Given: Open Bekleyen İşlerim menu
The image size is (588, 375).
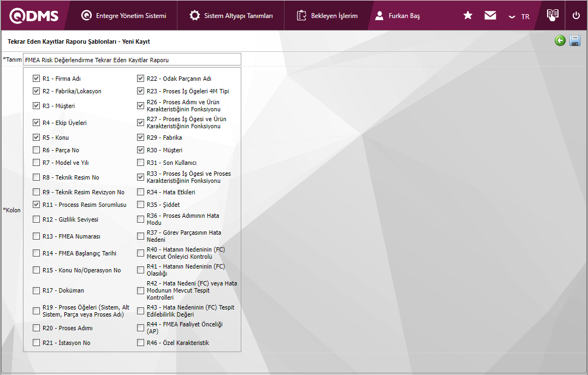Looking at the screenshot, I should [328, 16].
